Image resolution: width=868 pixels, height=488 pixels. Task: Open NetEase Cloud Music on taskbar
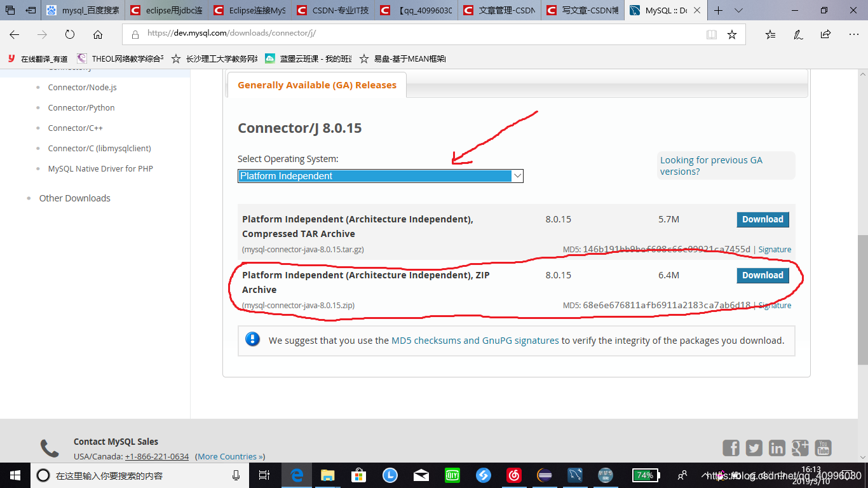(514, 475)
